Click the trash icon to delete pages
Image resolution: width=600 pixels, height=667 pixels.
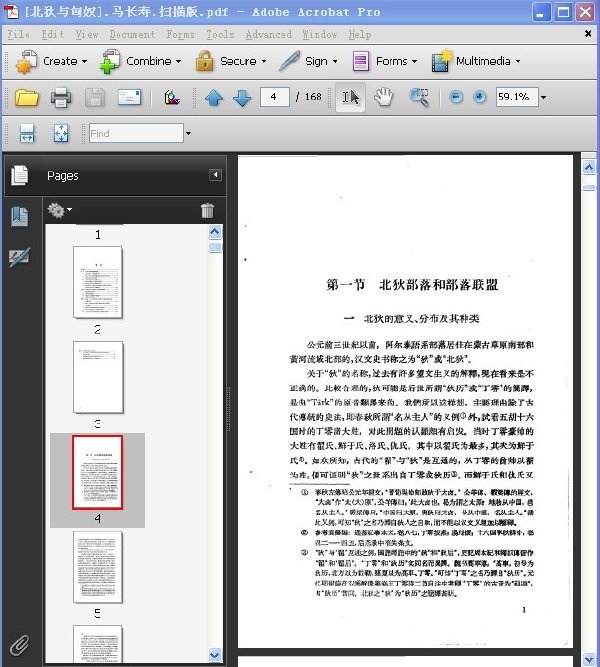click(x=207, y=210)
